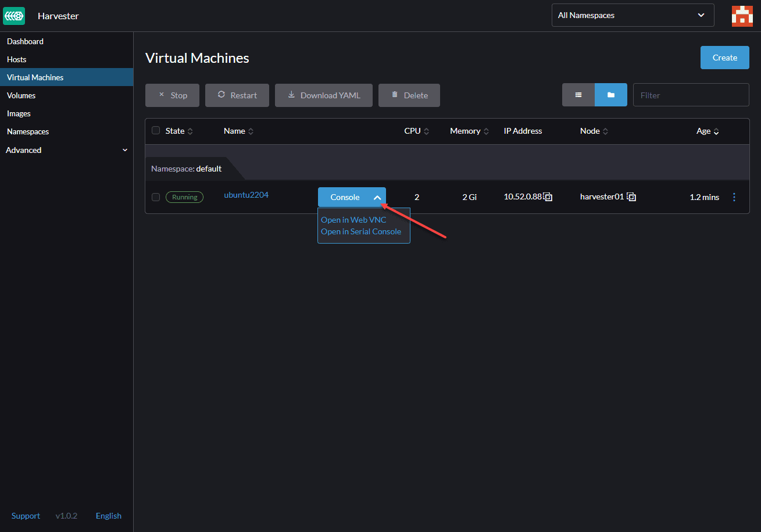
Task: Focus the Filter input field
Action: pyautogui.click(x=691, y=95)
